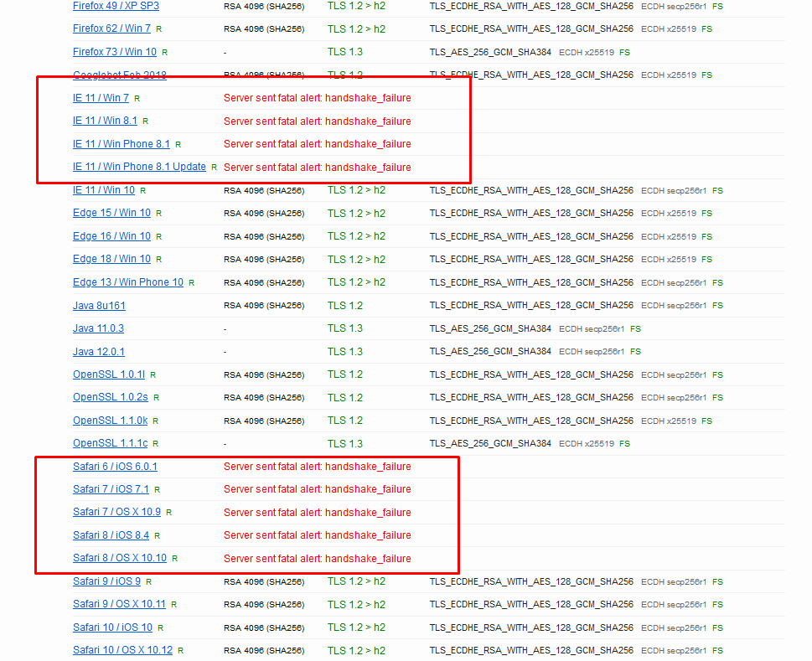Viewport: 812px width, 661px height.
Task: Open the IE 11 / Win 10 link
Action: click(x=103, y=190)
